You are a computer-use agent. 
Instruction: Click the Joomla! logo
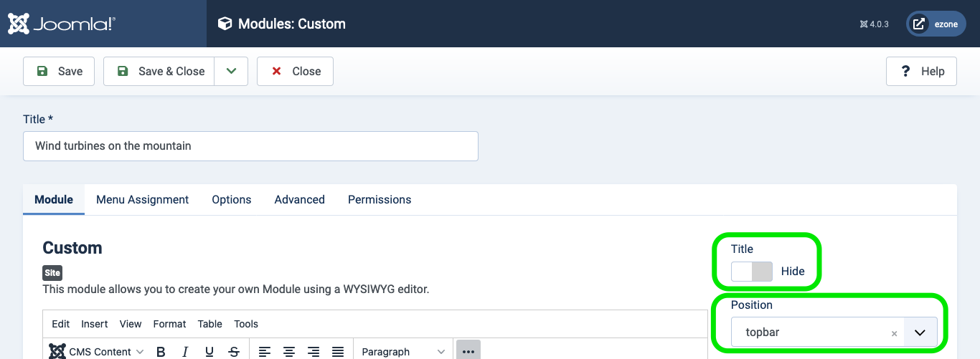tap(62, 24)
